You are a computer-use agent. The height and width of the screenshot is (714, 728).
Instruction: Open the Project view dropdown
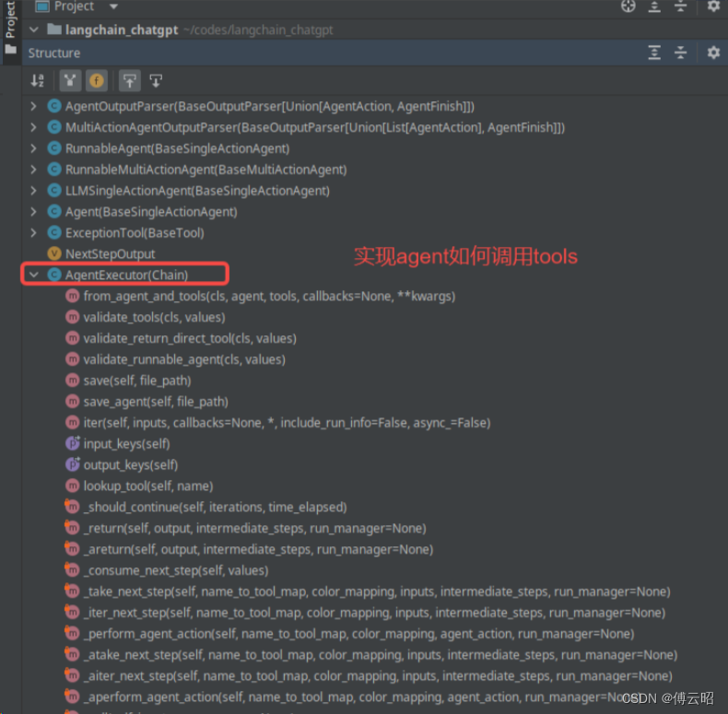(113, 6)
